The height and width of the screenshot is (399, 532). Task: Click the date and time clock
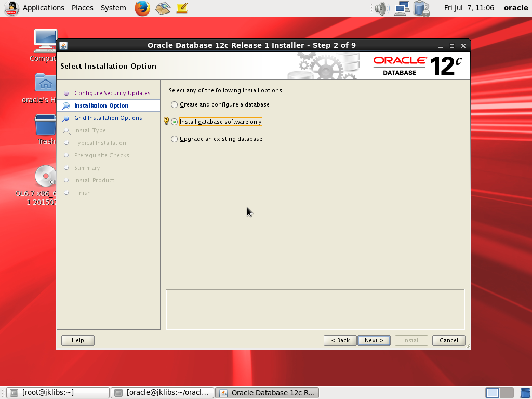tap(469, 8)
